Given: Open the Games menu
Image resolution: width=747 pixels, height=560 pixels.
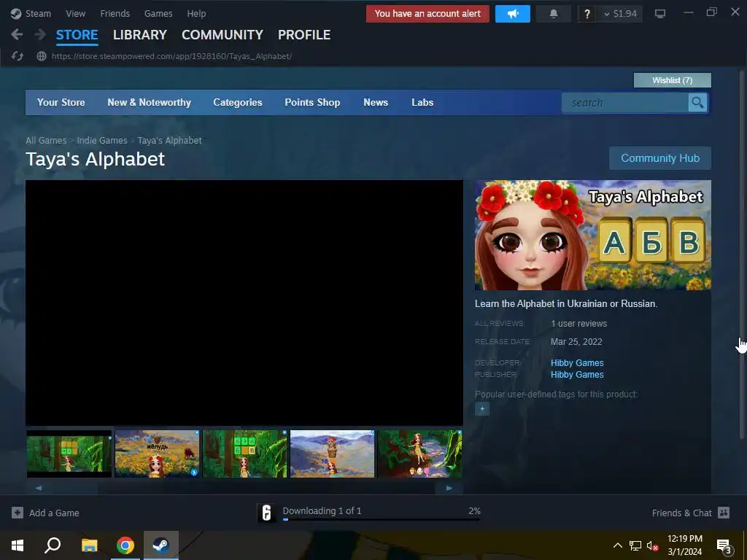Looking at the screenshot, I should coord(158,13).
